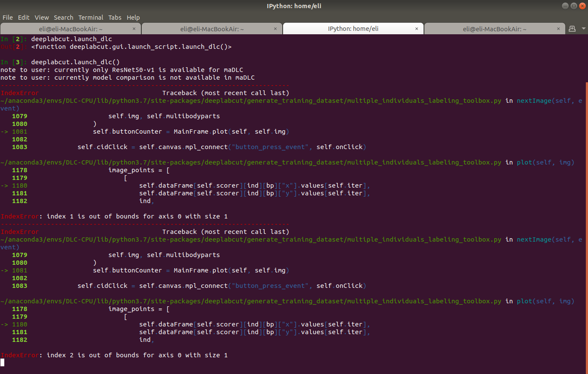Close the second eli@eli-MacBookAir tab
Screen dimensions: 588x374
[x=275, y=28]
